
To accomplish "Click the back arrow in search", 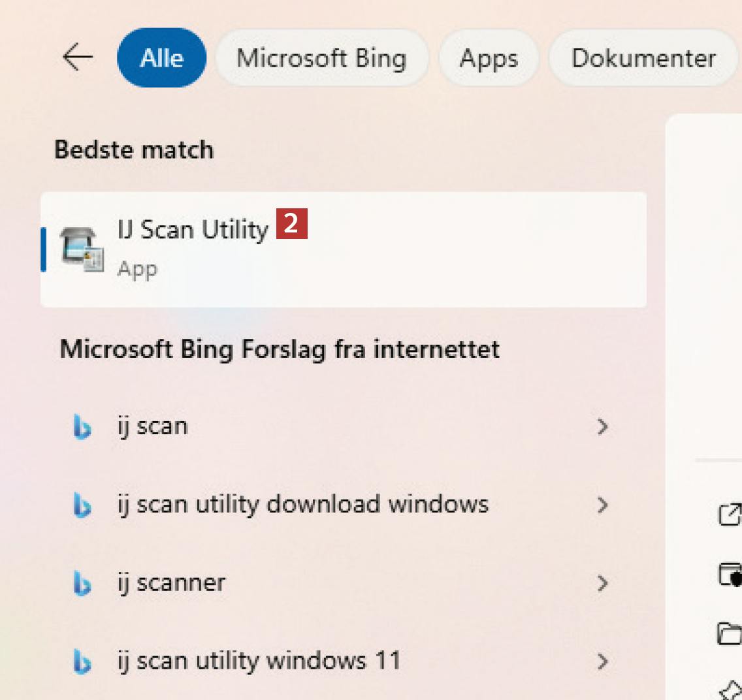I will [77, 58].
